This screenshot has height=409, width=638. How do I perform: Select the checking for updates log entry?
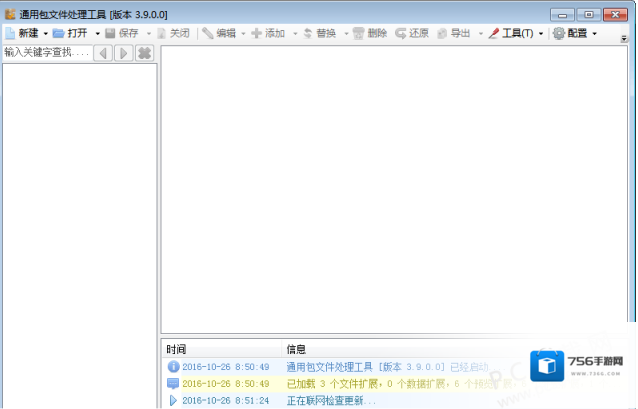tap(330, 401)
